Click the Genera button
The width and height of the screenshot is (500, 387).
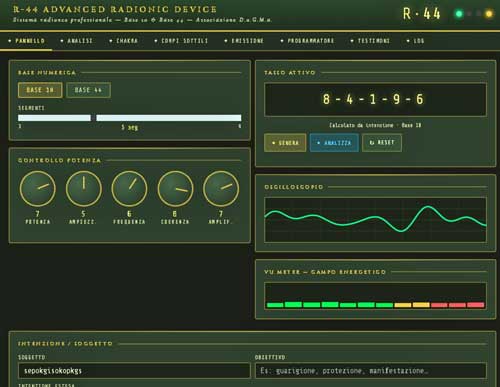point(285,143)
